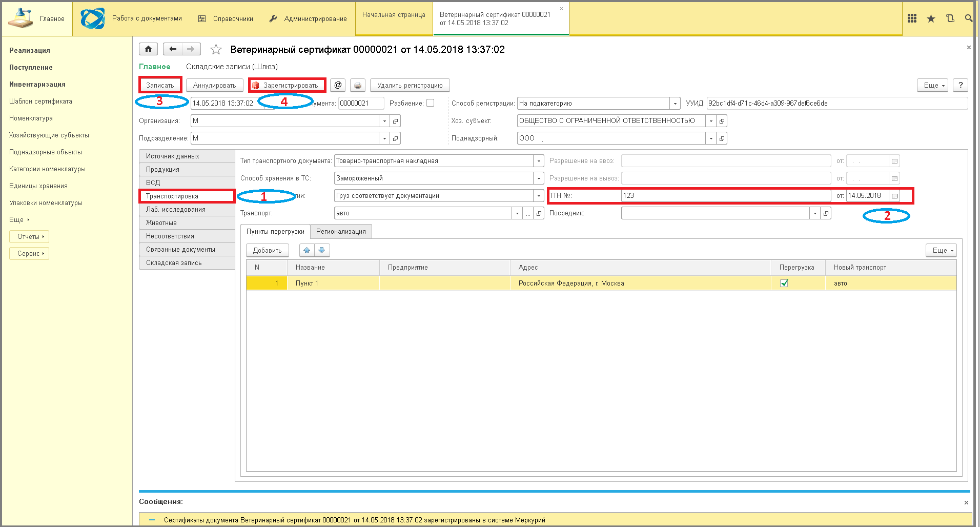The width and height of the screenshot is (980, 527).
Task: Select Транспортировка section
Action: [x=187, y=196]
